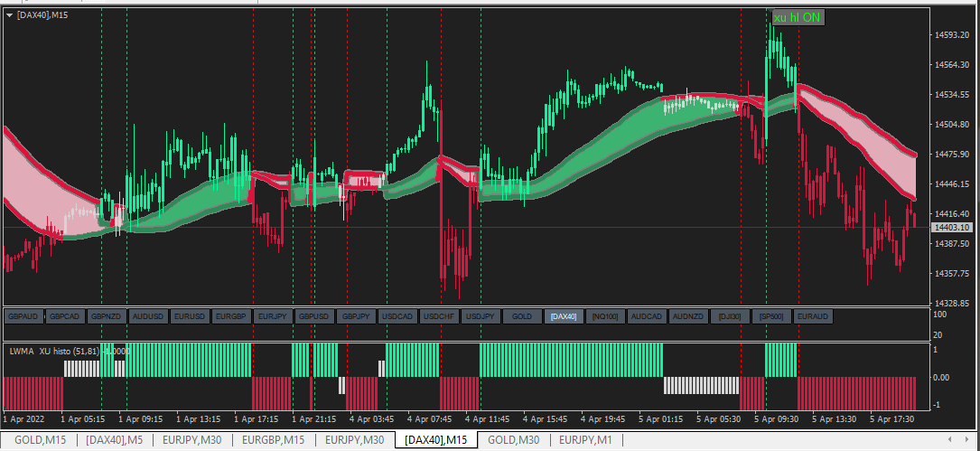
Task: Open the GOLD,M15 chart tab
Action: pos(40,440)
